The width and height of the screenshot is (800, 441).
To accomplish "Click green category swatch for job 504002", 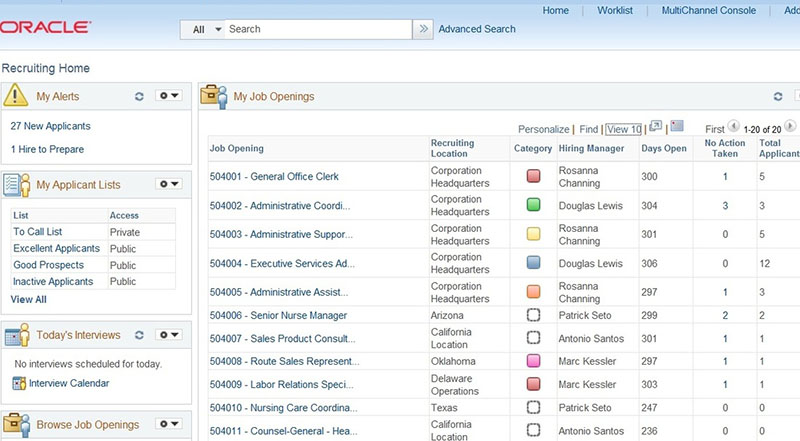I will coord(533,205).
